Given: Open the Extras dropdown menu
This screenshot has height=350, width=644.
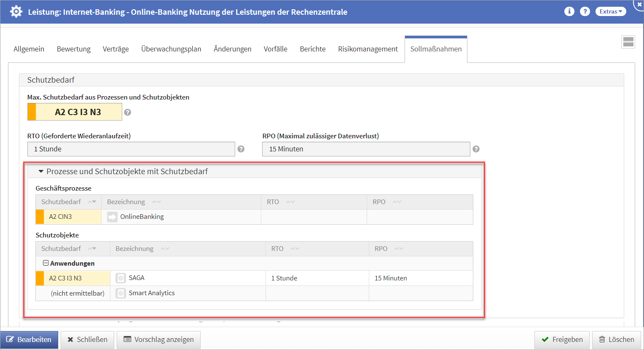Looking at the screenshot, I should (x=610, y=11).
